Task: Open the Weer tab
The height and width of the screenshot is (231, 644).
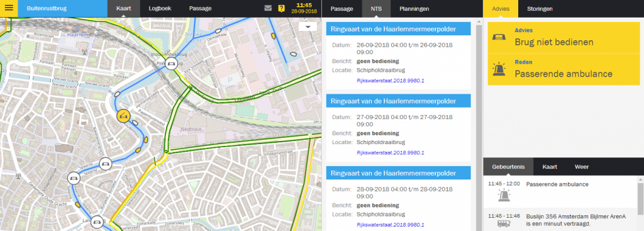Action: 582,167
